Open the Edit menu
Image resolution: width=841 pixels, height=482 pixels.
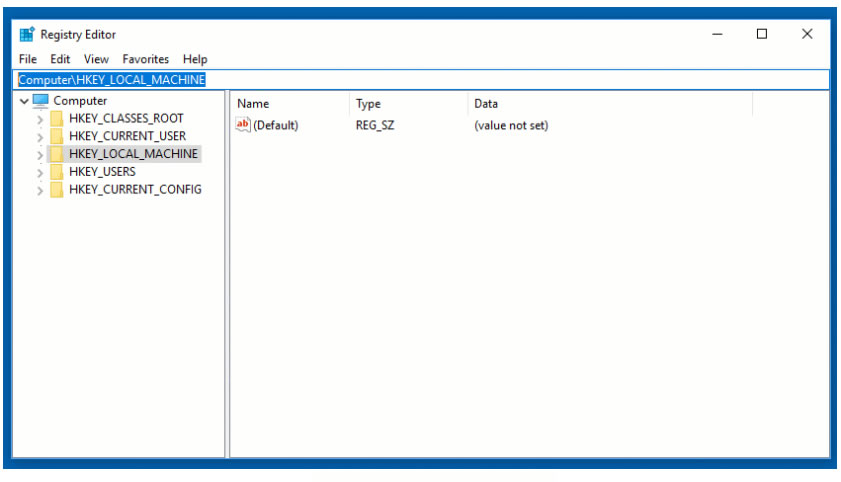[60, 59]
